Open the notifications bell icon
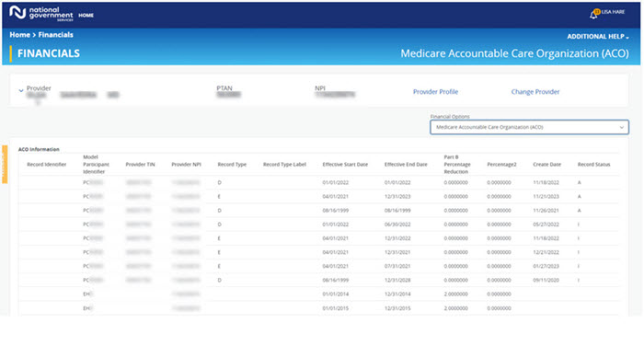The image size is (644, 346). [x=594, y=14]
